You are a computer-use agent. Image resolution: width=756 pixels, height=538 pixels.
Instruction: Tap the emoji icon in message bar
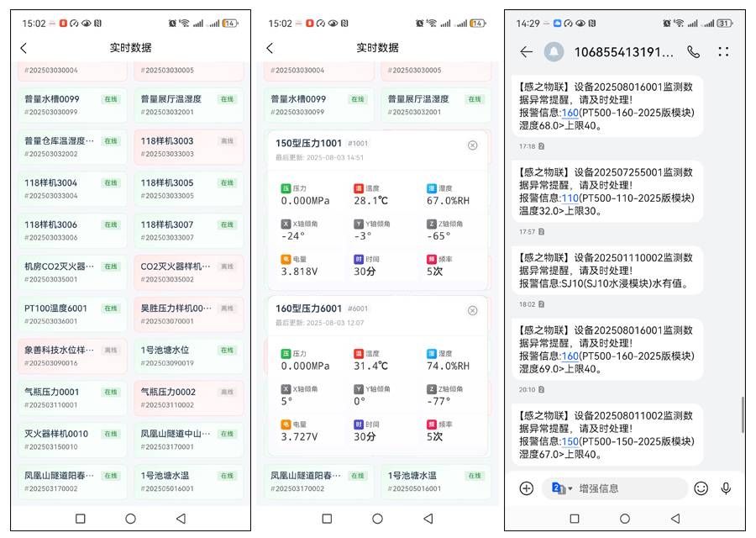(701, 488)
